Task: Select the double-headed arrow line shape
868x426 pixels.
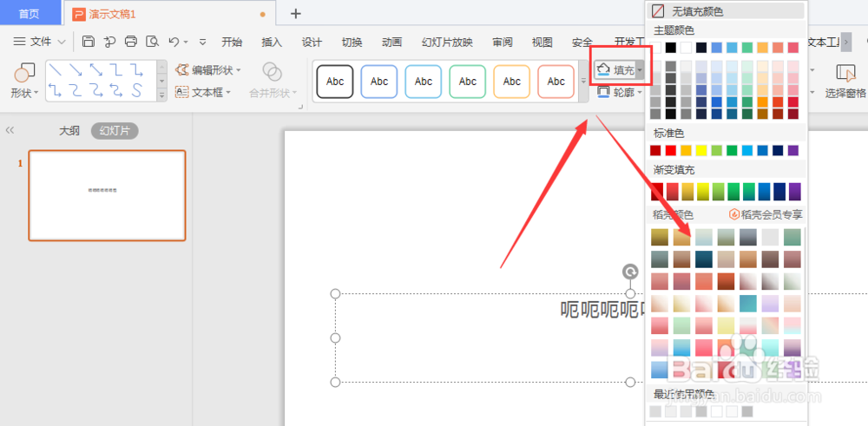Action: [95, 69]
